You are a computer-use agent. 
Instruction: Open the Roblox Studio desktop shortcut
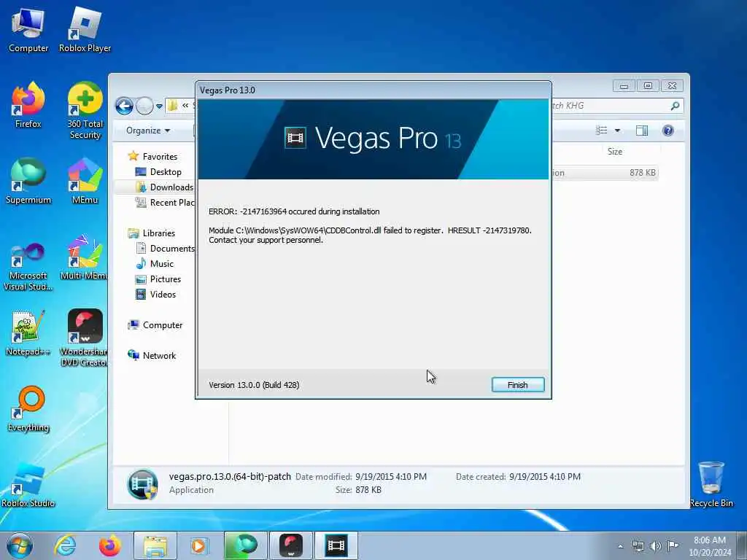[28, 486]
